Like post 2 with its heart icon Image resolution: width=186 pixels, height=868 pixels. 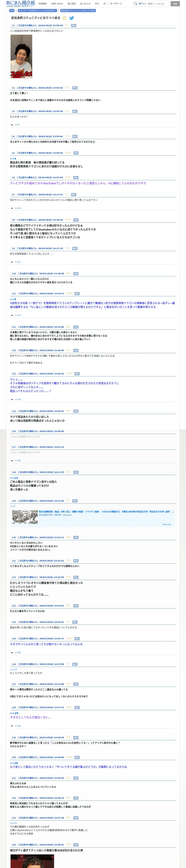coord(66,88)
